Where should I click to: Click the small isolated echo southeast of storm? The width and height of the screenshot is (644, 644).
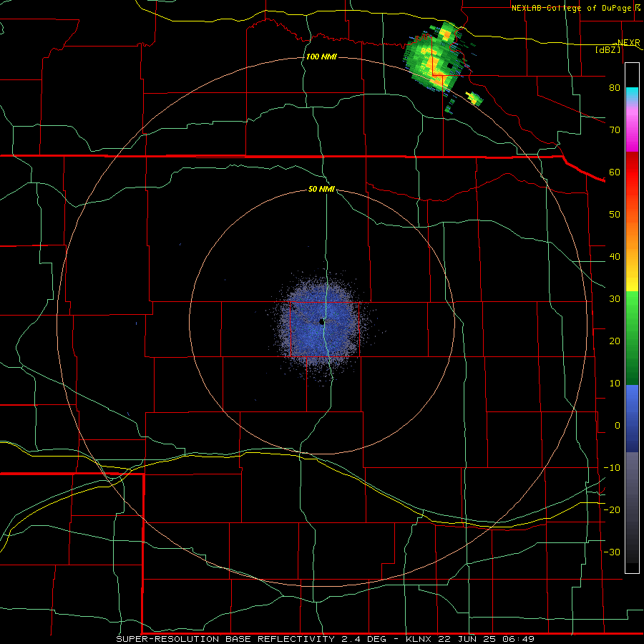click(x=474, y=99)
